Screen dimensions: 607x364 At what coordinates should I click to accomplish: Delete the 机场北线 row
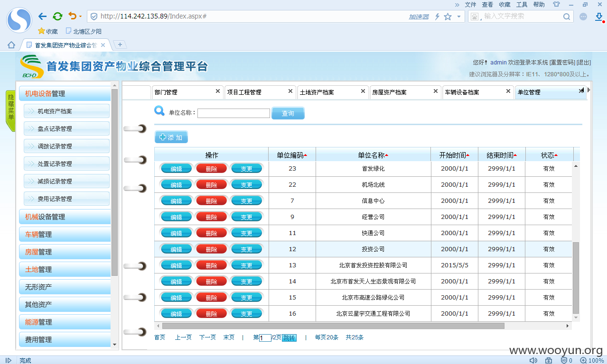point(211,185)
